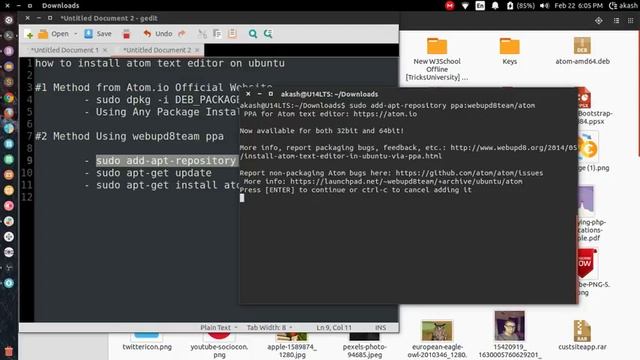
Task: Click the red M indicator in top panel
Action: 449,6
